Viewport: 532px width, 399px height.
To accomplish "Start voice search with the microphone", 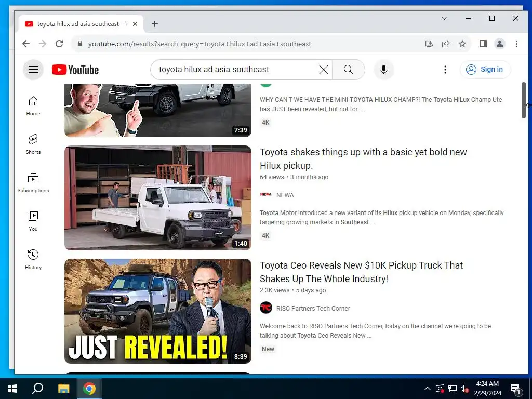I will 384,70.
